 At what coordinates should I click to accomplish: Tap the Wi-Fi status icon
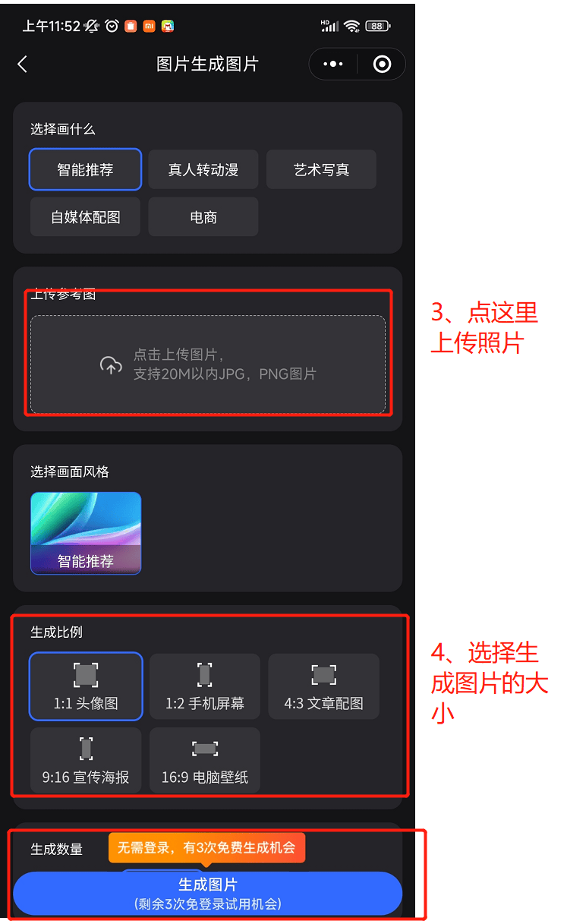coord(351,26)
